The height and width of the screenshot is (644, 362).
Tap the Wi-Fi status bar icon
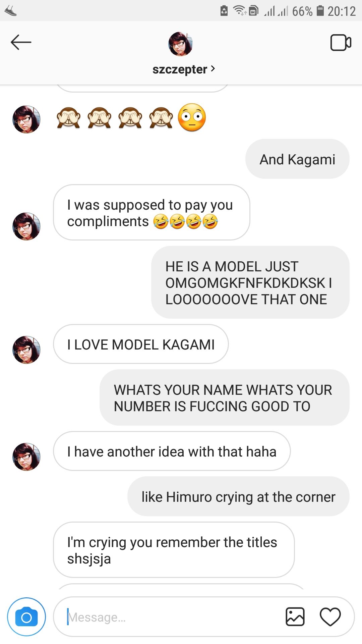point(240,11)
